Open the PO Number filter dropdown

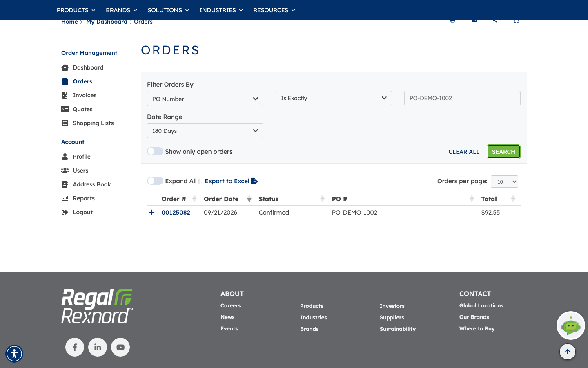coord(205,99)
